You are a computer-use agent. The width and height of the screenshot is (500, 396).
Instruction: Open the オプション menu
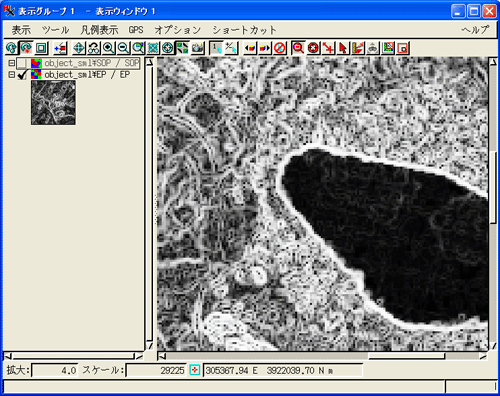pos(178,30)
